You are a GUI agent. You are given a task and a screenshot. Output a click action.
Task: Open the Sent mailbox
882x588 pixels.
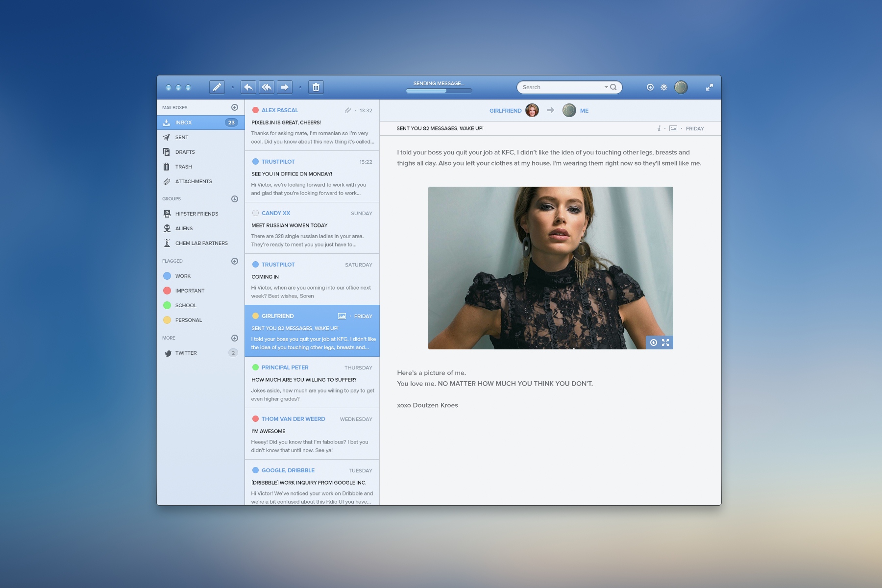click(201, 137)
